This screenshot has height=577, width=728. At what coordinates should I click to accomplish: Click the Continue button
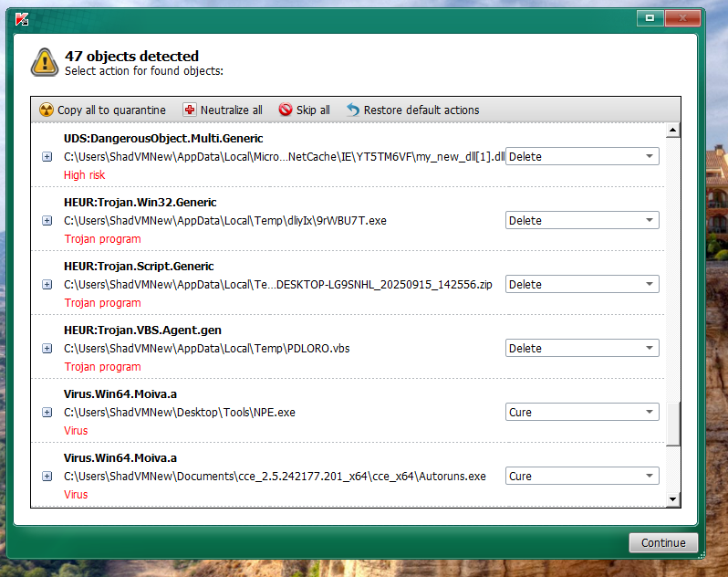click(x=663, y=542)
